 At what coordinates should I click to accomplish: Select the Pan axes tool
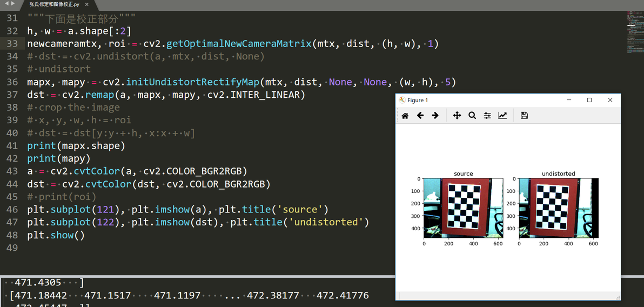point(457,116)
